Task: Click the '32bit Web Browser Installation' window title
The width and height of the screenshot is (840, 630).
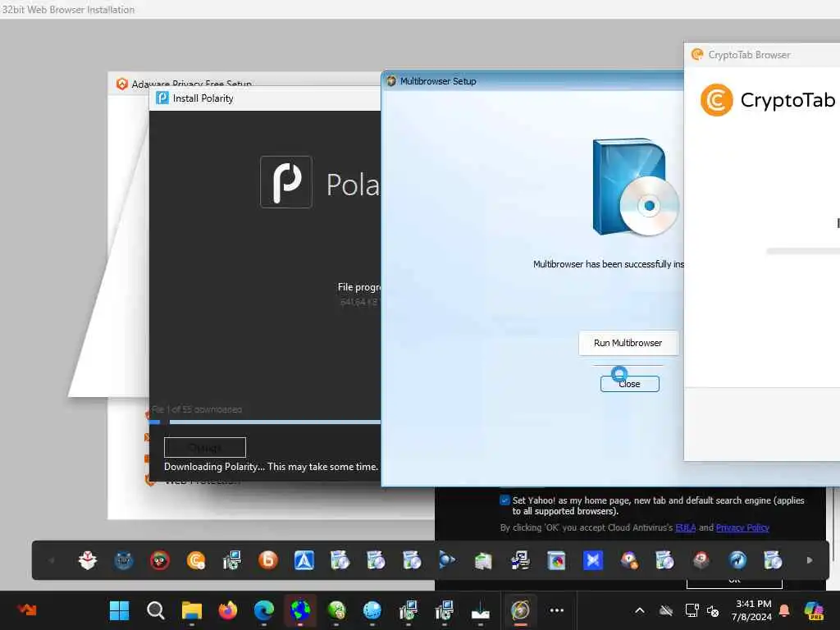Action: 68,9
